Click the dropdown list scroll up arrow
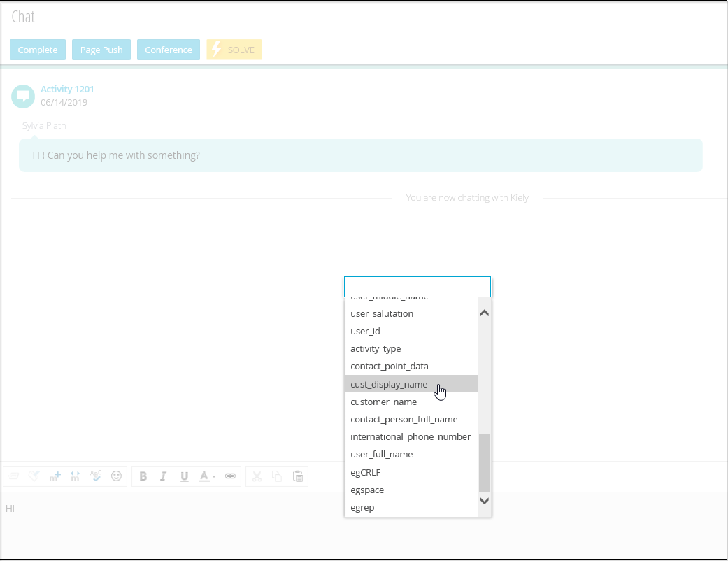The image size is (728, 561). (484, 313)
